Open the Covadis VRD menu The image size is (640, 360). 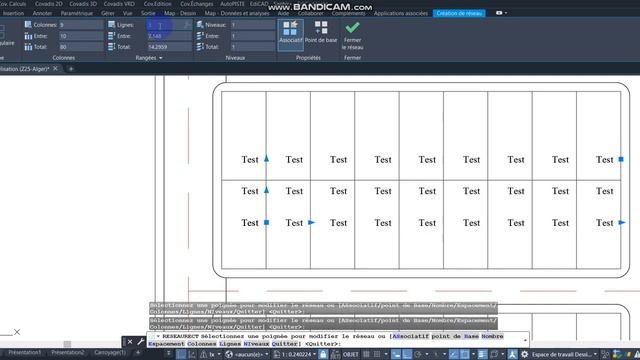[119, 4]
